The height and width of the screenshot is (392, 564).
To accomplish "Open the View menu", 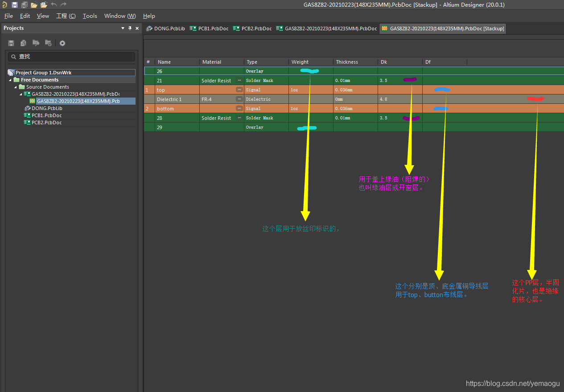I will tap(43, 16).
